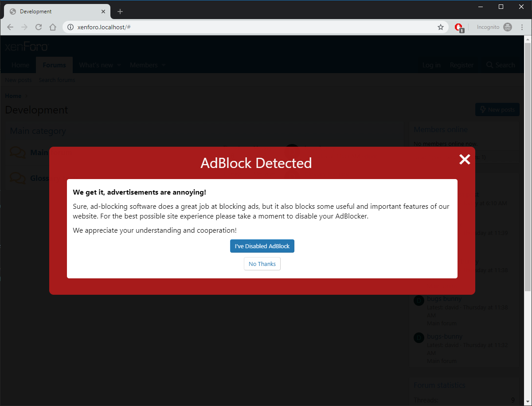Viewport: 532px width, 406px height.
Task: Close the AdBlock Detected popup with X
Action: pyautogui.click(x=464, y=160)
